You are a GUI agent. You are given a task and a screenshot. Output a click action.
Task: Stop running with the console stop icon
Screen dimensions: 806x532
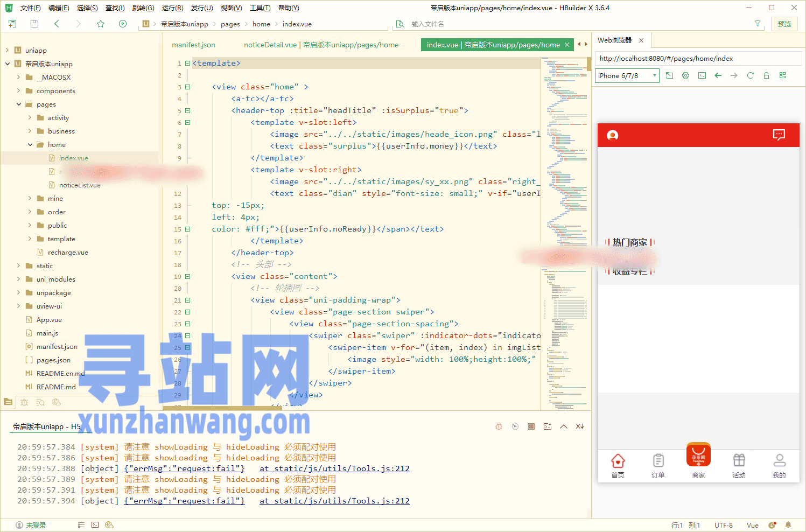531,426
